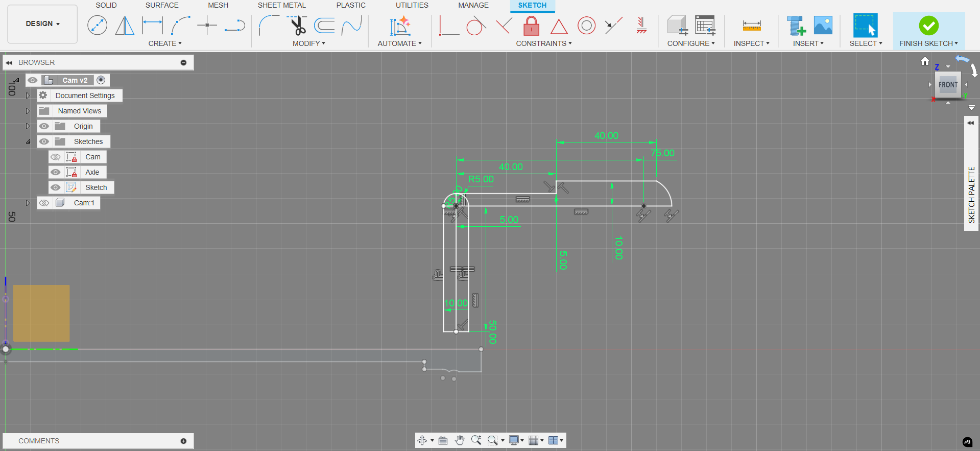Toggle visibility of Cam v2 root

pos(33,80)
